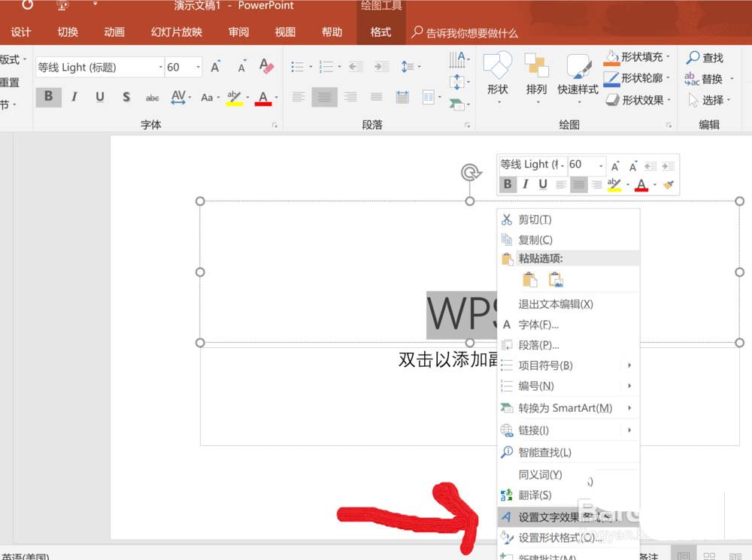Toggle Italic in the floating mini toolbar
Screen dimensions: 752x560
(x=525, y=184)
